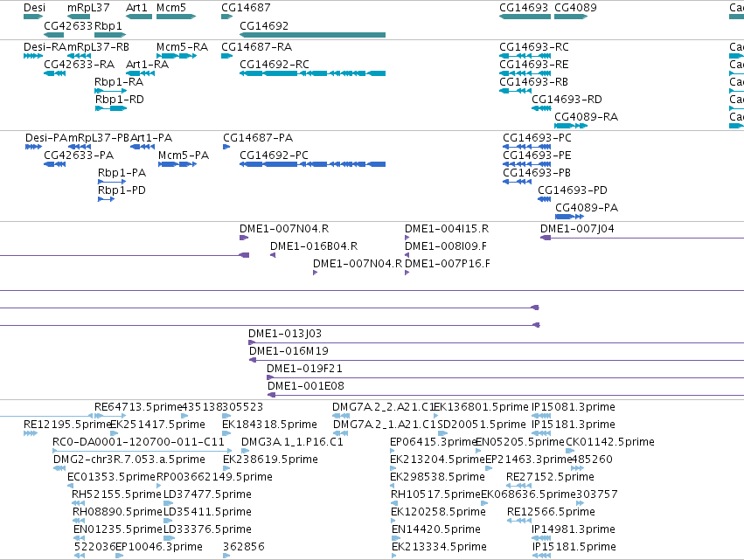
Task: Select transcript Art1-RA
Action: click(140, 73)
